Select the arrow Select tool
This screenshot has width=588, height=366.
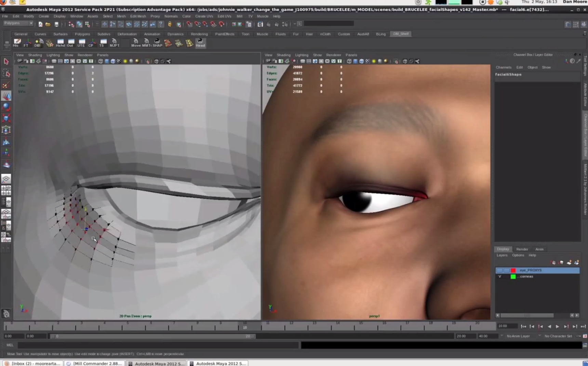(x=6, y=62)
